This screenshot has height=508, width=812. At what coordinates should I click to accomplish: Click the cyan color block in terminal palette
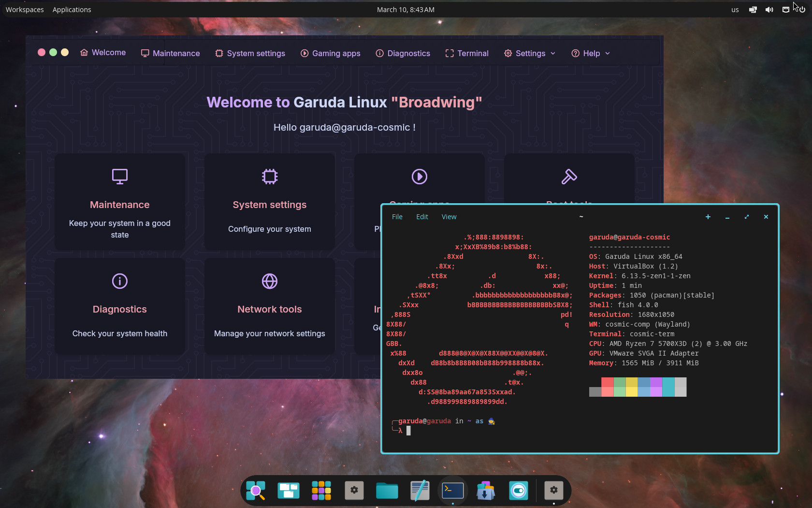pos(668,387)
